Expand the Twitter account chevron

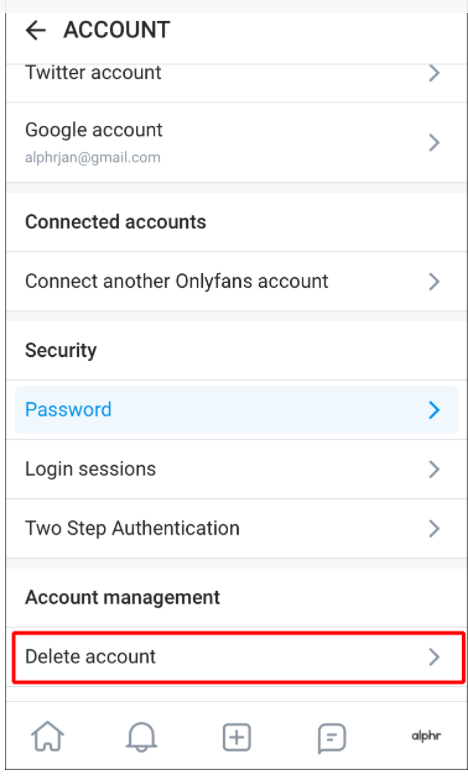pos(434,73)
